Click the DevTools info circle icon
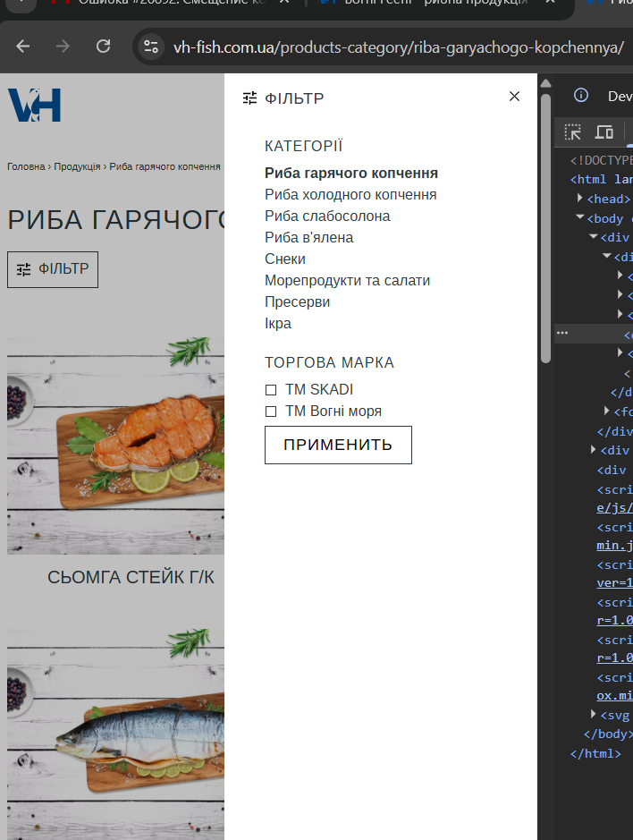 (581, 96)
